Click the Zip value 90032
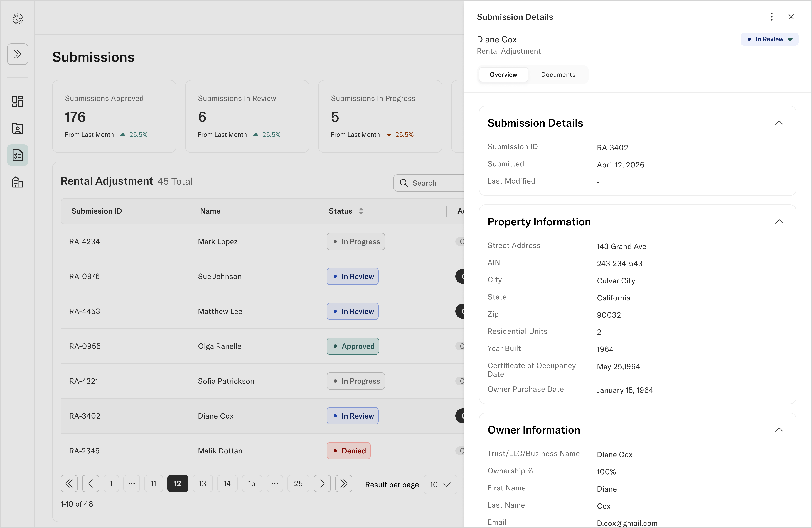812x528 pixels. tap(609, 315)
